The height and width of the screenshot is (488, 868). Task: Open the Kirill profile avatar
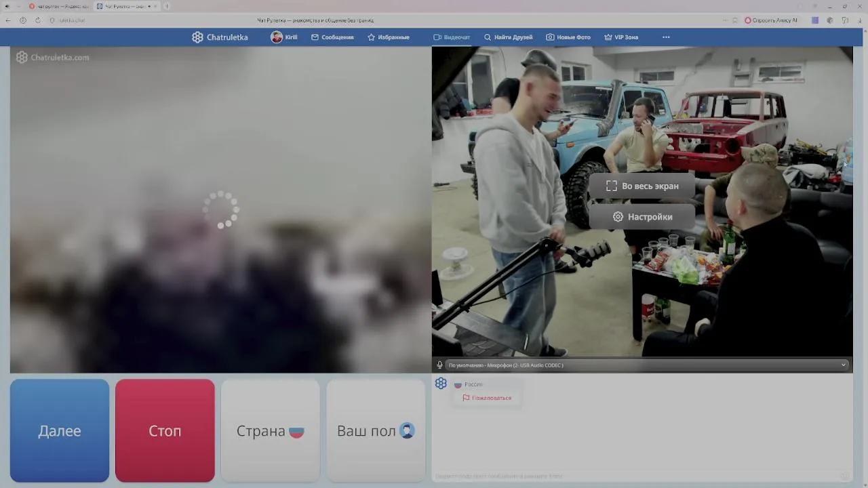click(x=277, y=37)
